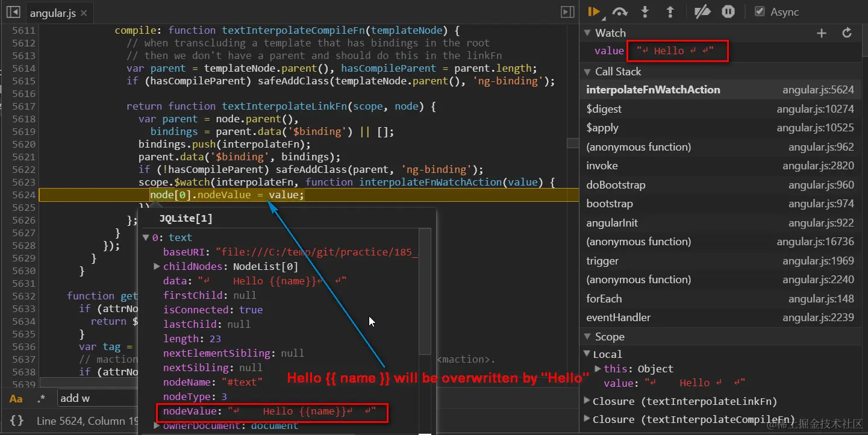Collapse the Scope section

tap(589, 337)
